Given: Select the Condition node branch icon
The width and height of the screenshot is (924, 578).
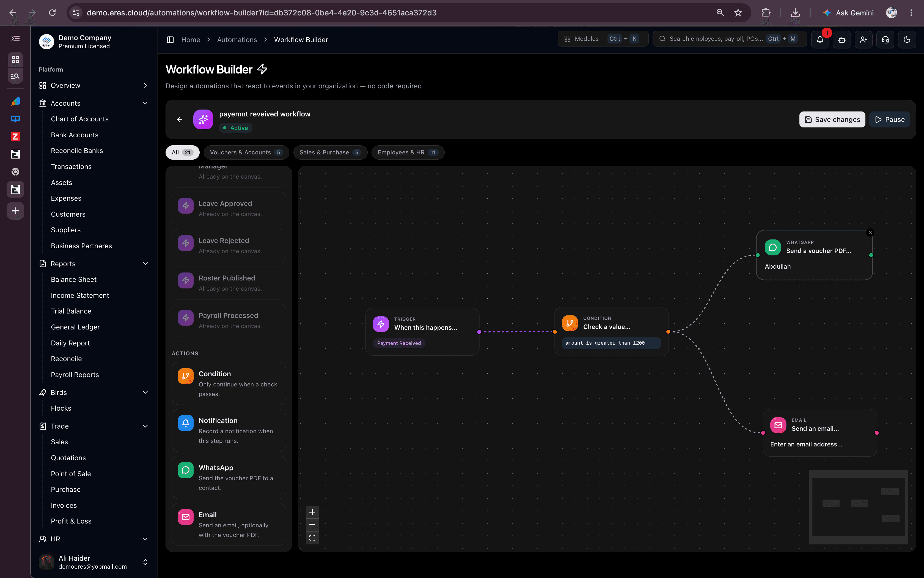Looking at the screenshot, I should click(570, 323).
